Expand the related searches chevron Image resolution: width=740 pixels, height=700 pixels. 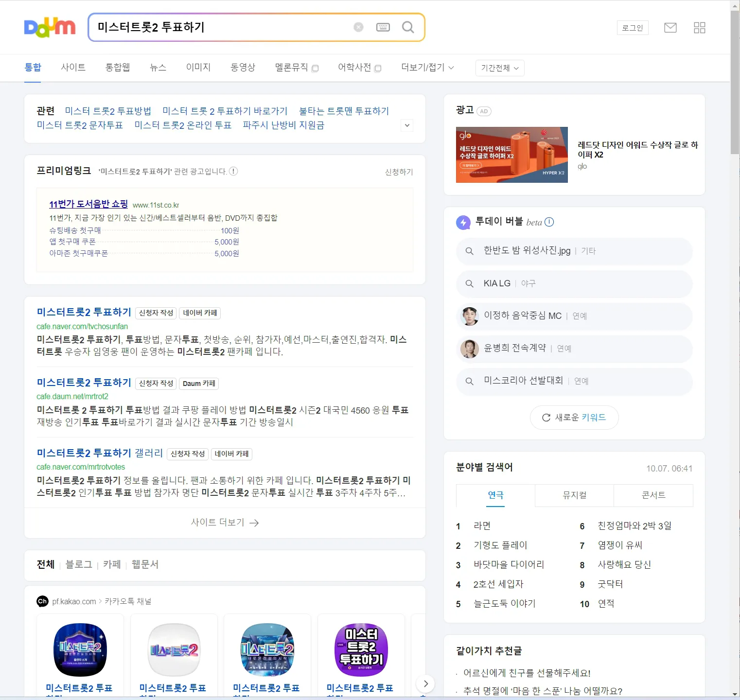click(407, 125)
